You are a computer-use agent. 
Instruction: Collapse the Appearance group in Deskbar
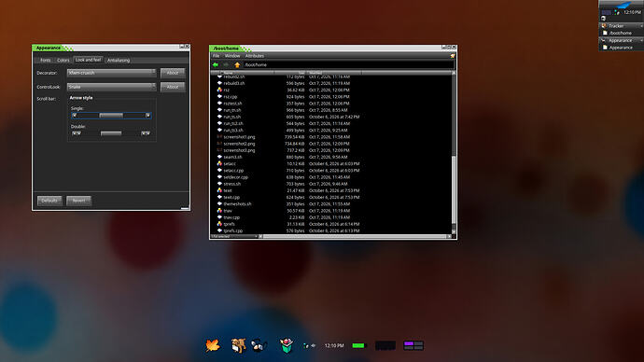point(641,40)
